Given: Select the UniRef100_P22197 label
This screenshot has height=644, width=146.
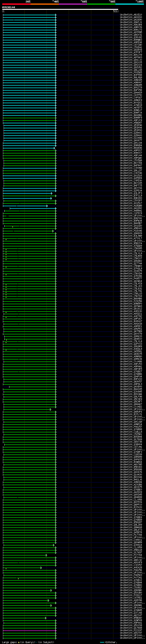Looking at the screenshot, I should (131, 631).
